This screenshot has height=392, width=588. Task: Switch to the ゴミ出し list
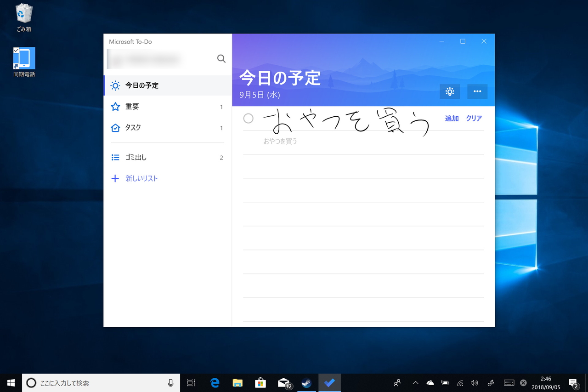(x=135, y=157)
